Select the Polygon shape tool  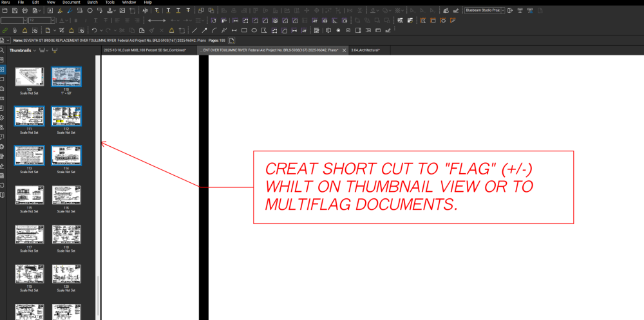click(264, 30)
